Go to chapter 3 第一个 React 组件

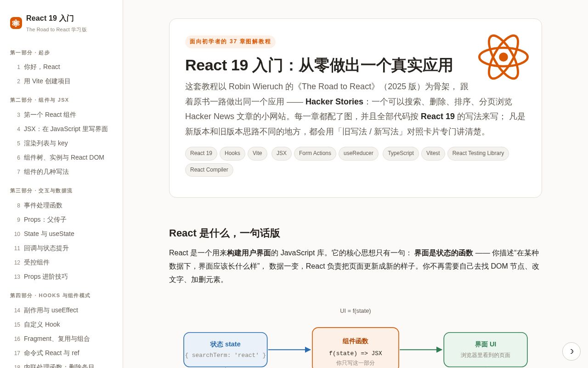pos(61,115)
